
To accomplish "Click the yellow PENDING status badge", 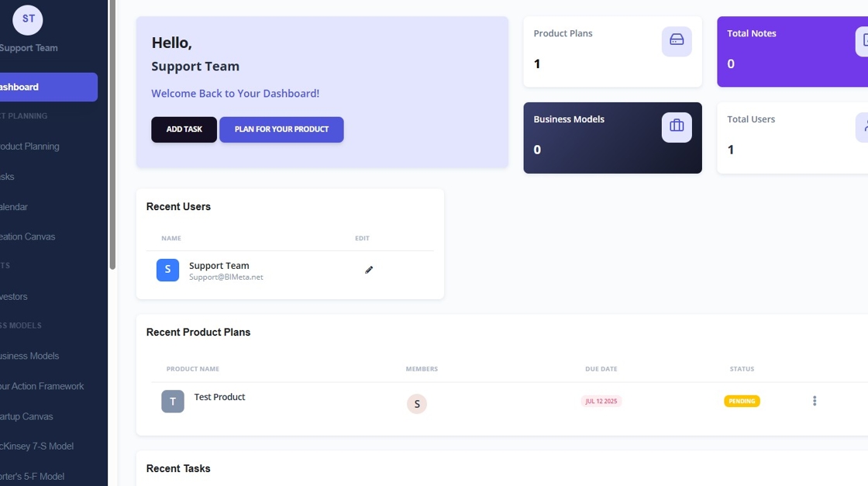I will [742, 402].
